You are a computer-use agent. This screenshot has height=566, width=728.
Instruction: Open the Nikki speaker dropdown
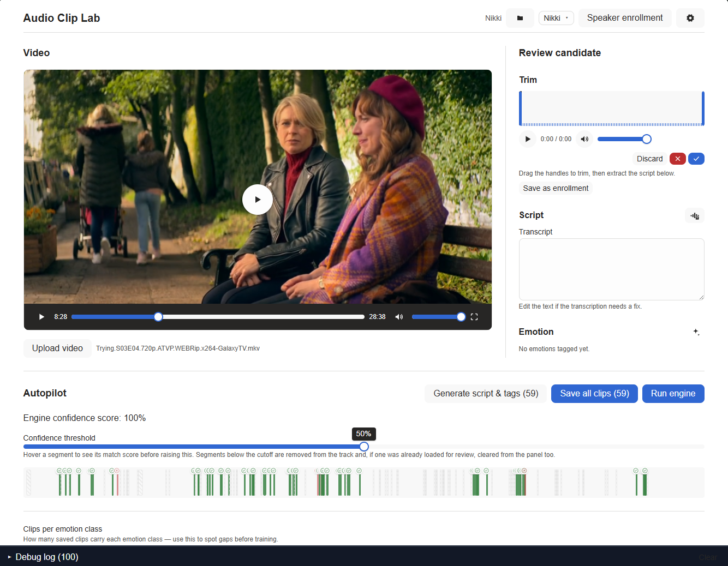556,18
